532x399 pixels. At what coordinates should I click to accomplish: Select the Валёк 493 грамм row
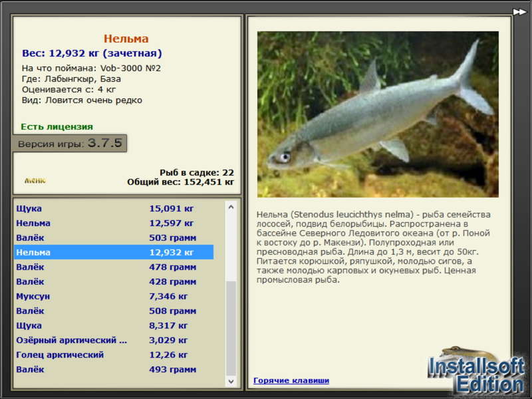(114, 369)
